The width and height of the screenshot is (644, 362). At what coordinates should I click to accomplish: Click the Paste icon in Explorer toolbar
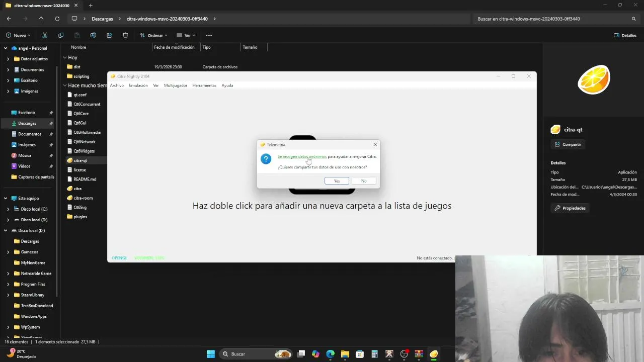click(77, 35)
